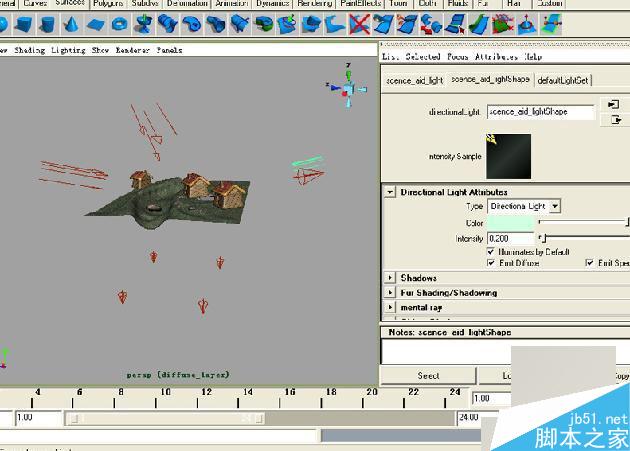Click the Birail surface shelf icon
The image size is (630, 451).
[240, 24]
